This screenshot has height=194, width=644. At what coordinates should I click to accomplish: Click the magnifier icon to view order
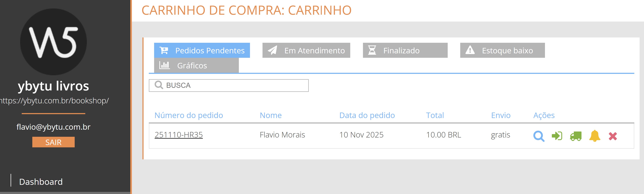[x=539, y=136]
